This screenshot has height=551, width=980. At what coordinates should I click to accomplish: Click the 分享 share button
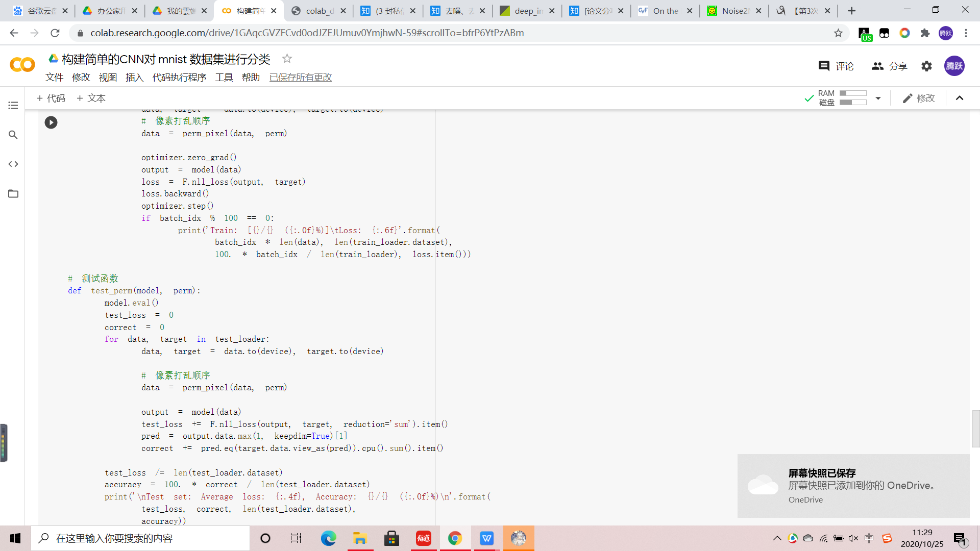click(890, 66)
